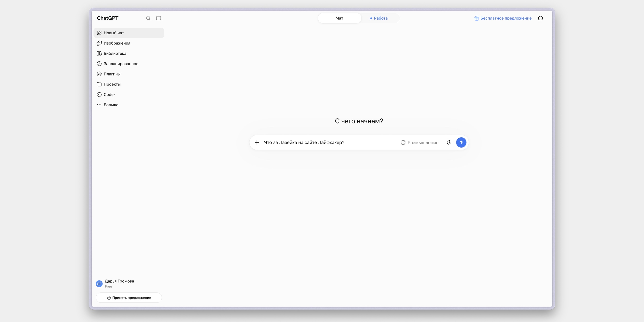
Task: Expand the Больше menu item
Action: [x=129, y=105]
